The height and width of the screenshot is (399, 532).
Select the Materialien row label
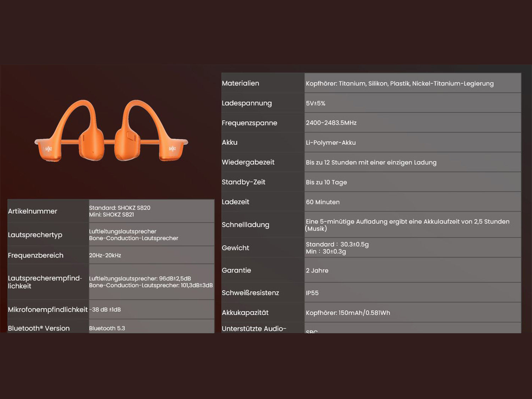240,83
